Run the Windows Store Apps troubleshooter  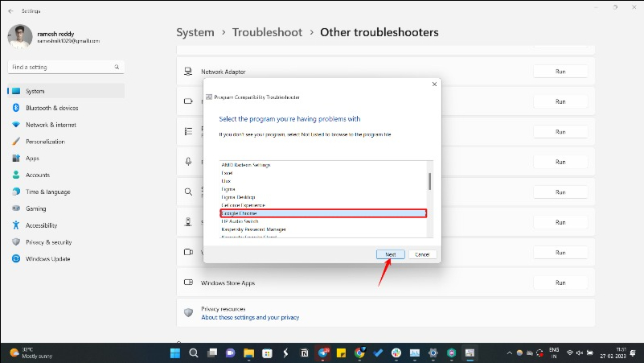pyautogui.click(x=560, y=283)
